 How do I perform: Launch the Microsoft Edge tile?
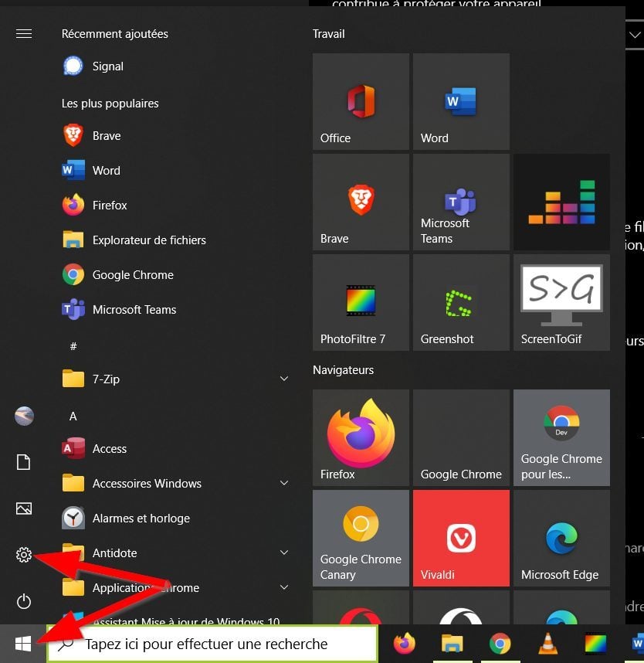point(561,539)
